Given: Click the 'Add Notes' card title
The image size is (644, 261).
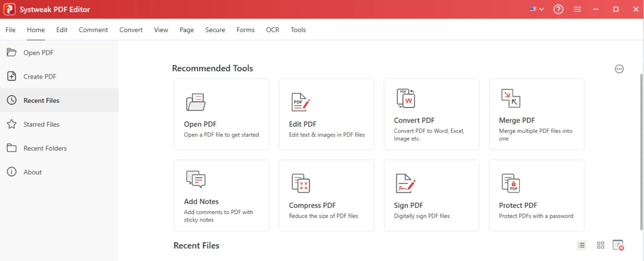Looking at the screenshot, I should tap(201, 201).
